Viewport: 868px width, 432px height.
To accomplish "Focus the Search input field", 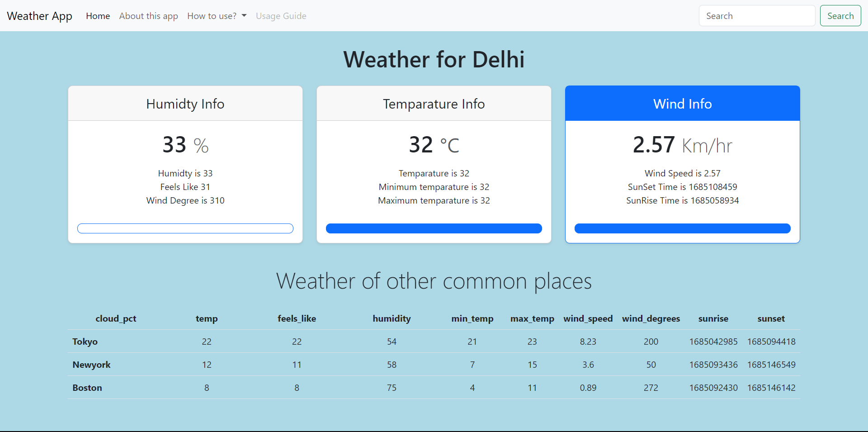I will (757, 16).
